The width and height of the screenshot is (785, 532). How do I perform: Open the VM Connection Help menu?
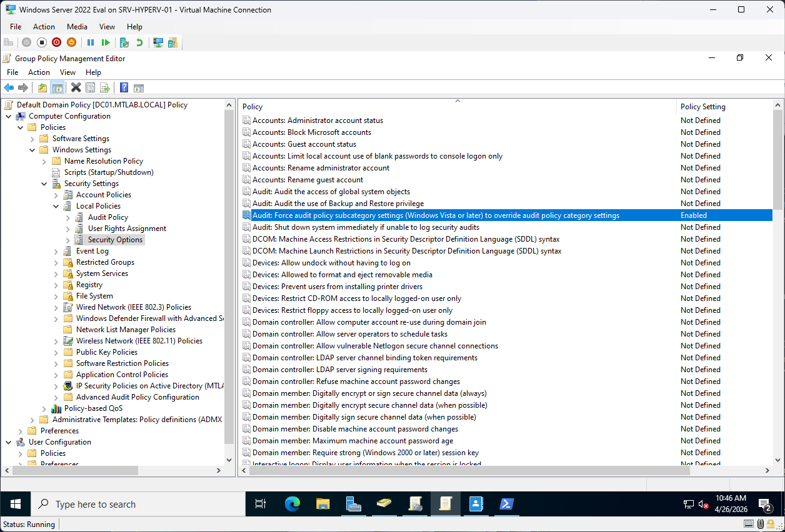click(134, 27)
